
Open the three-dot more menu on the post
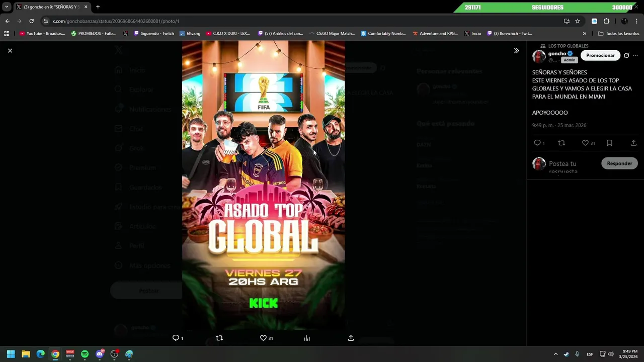tap(635, 55)
